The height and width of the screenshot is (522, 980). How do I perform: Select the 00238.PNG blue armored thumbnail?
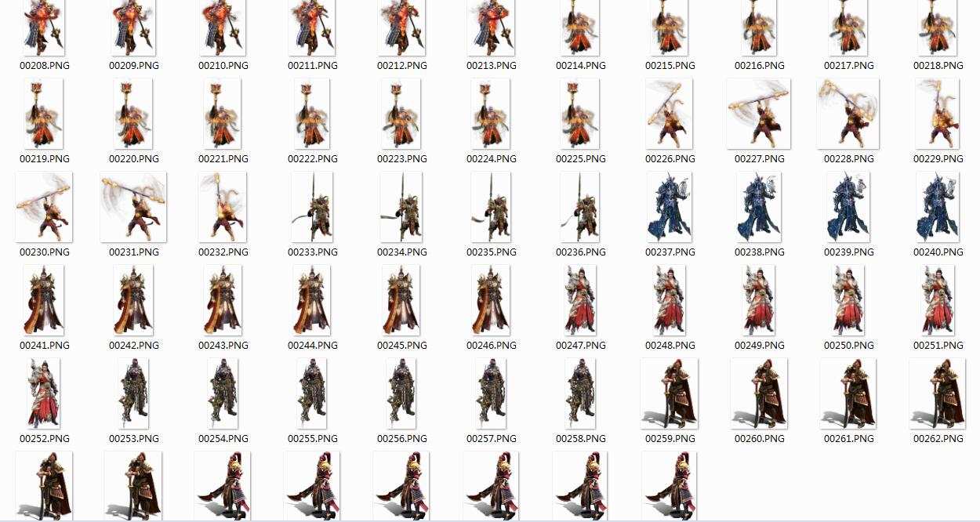coord(760,207)
